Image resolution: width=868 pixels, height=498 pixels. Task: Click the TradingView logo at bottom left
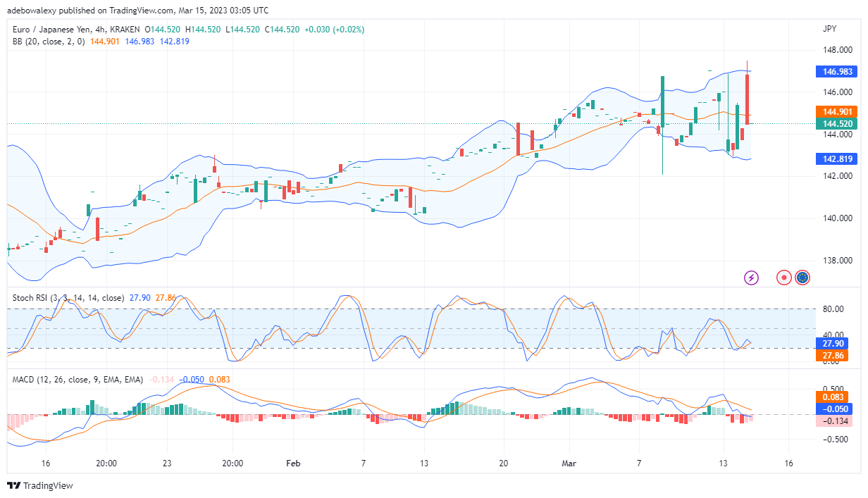(39, 485)
